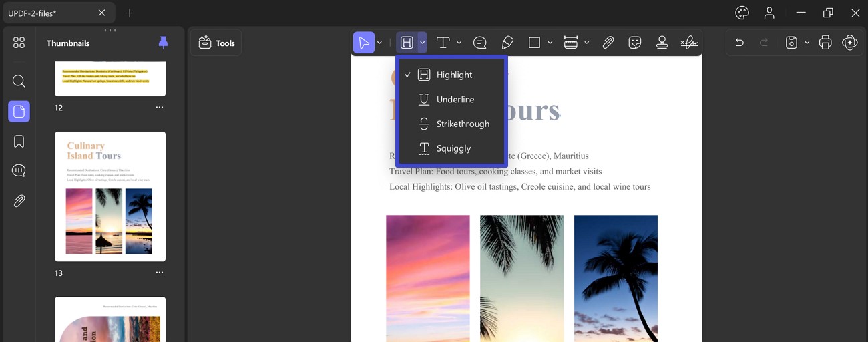Open the sticker tool

(x=635, y=43)
